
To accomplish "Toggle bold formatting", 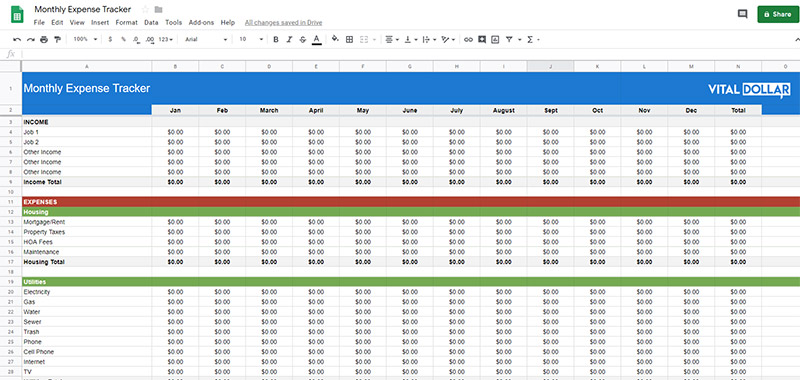I will tap(276, 39).
